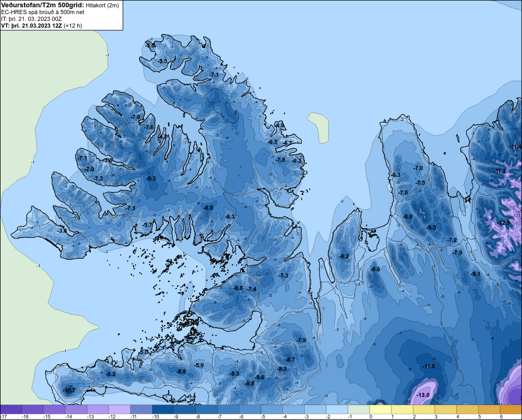
Task: Click the -4.9 temperature label
Action: 280,125
